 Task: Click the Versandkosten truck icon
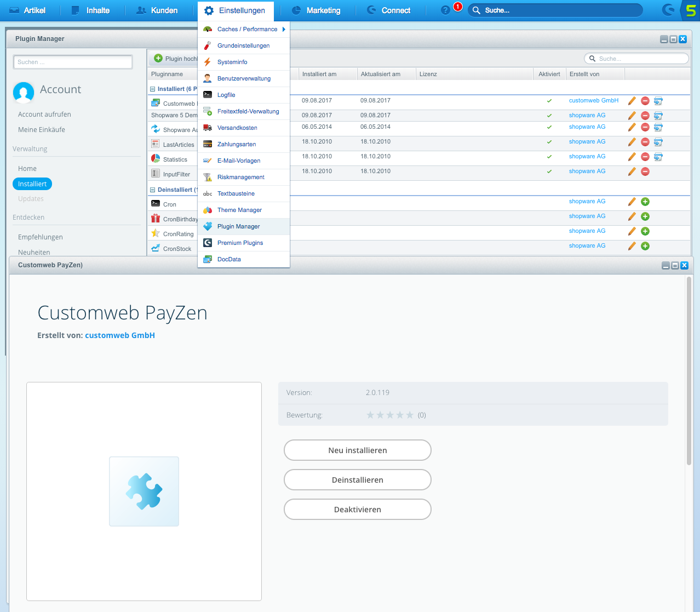point(208,128)
